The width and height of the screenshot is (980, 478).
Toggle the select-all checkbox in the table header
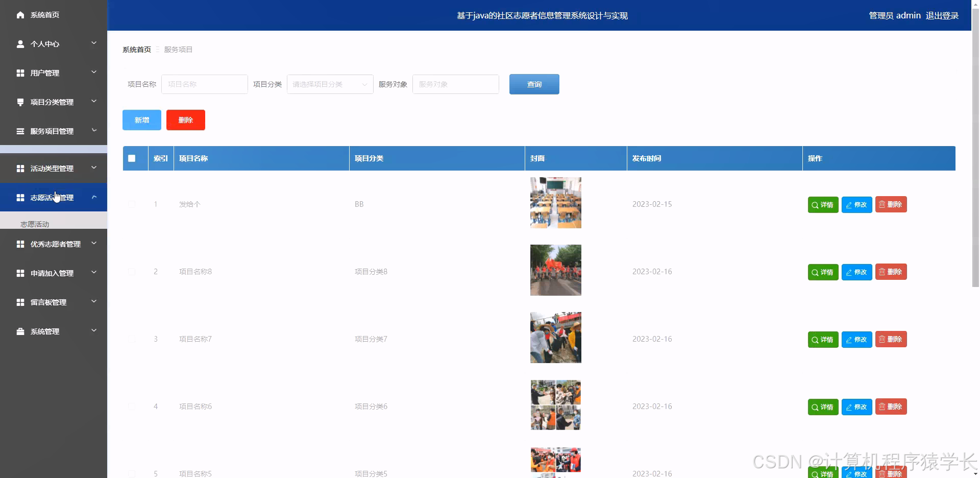click(132, 158)
